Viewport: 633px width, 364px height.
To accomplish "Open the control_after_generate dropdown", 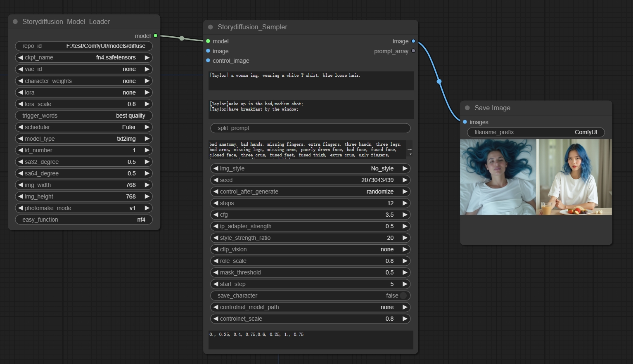I will click(311, 191).
